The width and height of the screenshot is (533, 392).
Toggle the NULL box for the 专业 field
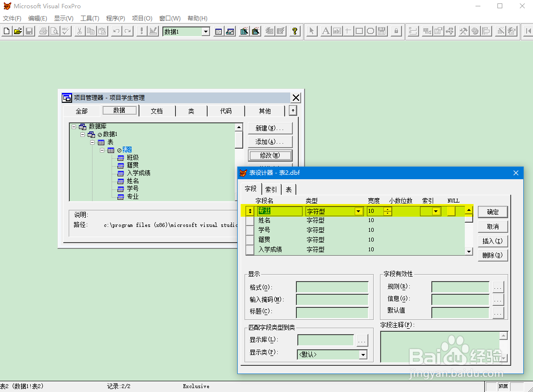pyautogui.click(x=451, y=211)
